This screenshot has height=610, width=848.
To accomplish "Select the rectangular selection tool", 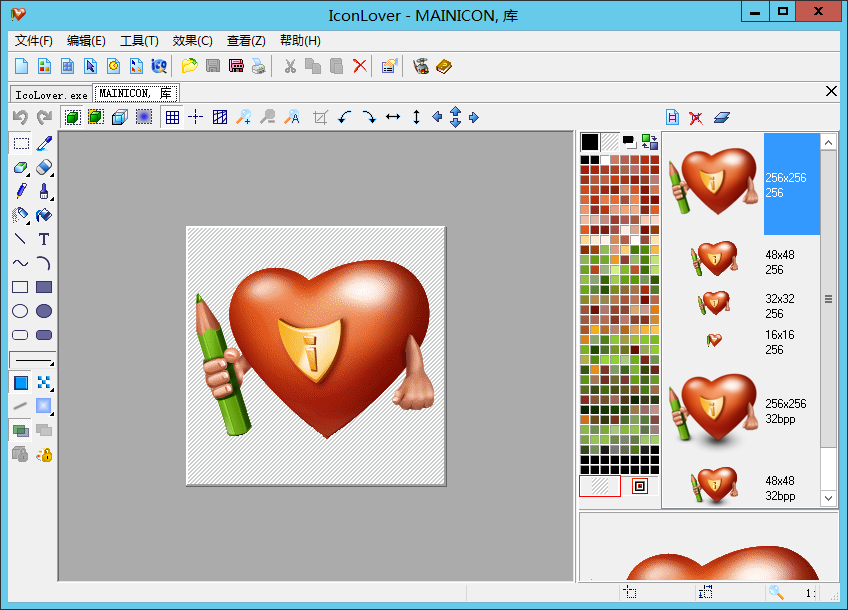I will (22, 142).
